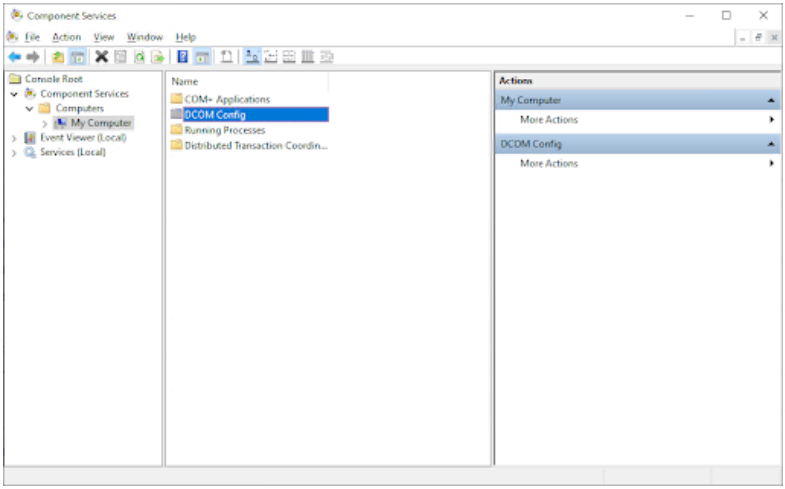Open the DCOM Config folder in the list
The height and width of the screenshot is (489, 785).
point(214,115)
